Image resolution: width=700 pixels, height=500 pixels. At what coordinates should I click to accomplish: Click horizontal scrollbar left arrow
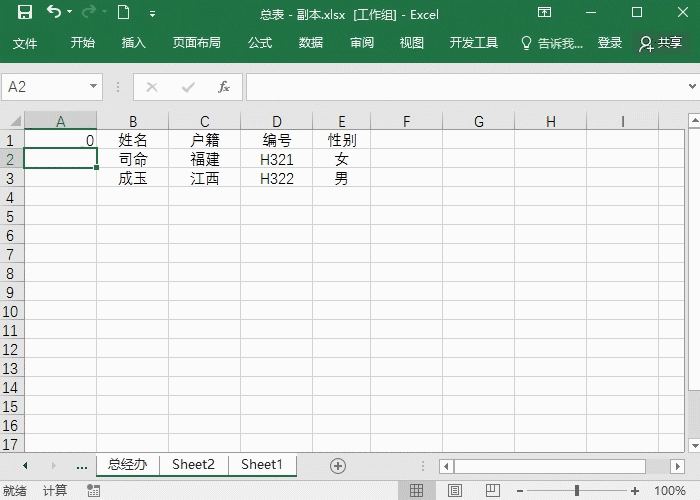point(446,467)
